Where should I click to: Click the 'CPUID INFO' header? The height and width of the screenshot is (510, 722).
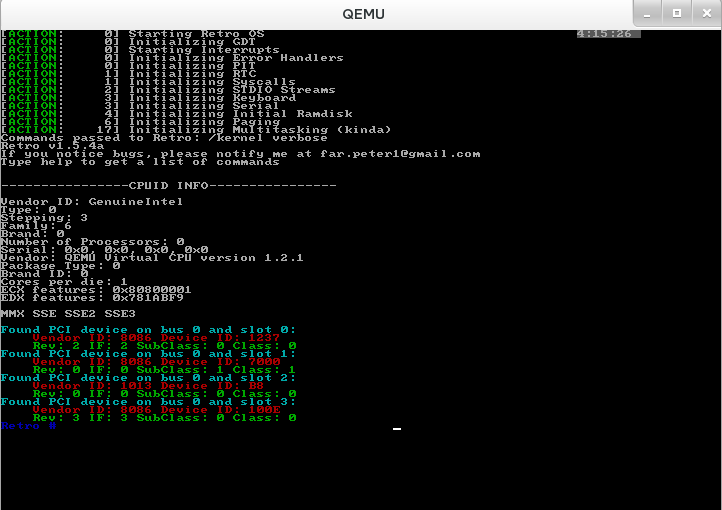tap(169, 186)
